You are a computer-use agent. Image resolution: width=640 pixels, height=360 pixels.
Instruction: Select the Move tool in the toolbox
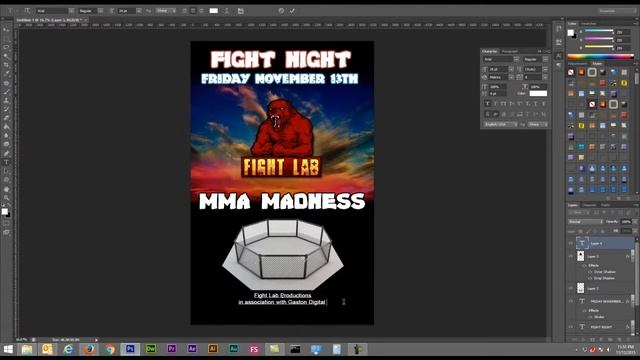click(6, 30)
